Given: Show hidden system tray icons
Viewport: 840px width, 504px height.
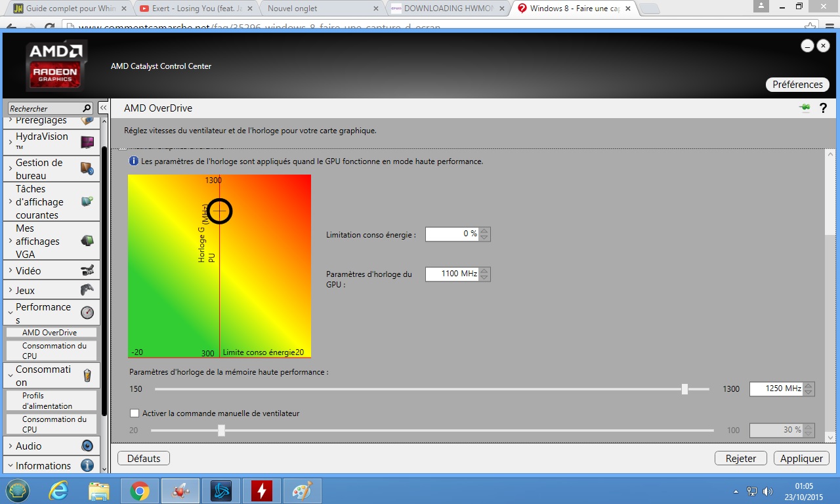Looking at the screenshot, I should [737, 492].
